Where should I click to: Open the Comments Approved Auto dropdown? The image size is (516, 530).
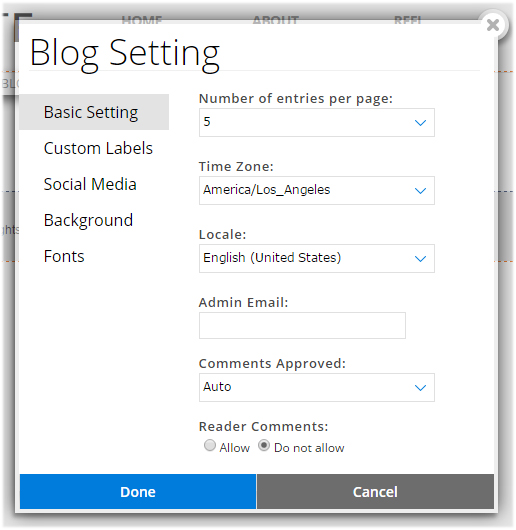pyautogui.click(x=317, y=387)
